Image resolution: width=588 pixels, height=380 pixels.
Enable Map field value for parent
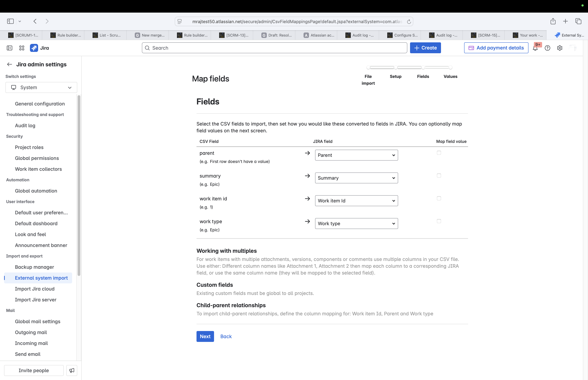439,153
